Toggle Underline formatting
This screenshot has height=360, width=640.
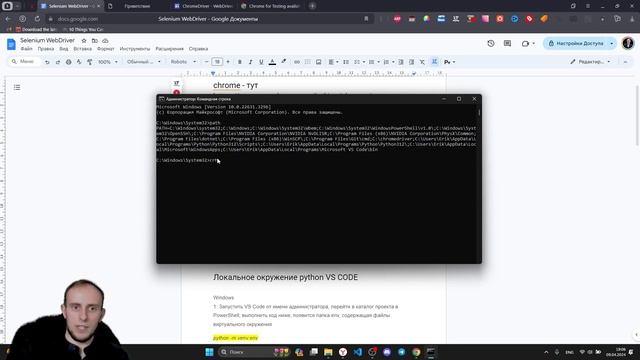pyautogui.click(x=261, y=62)
